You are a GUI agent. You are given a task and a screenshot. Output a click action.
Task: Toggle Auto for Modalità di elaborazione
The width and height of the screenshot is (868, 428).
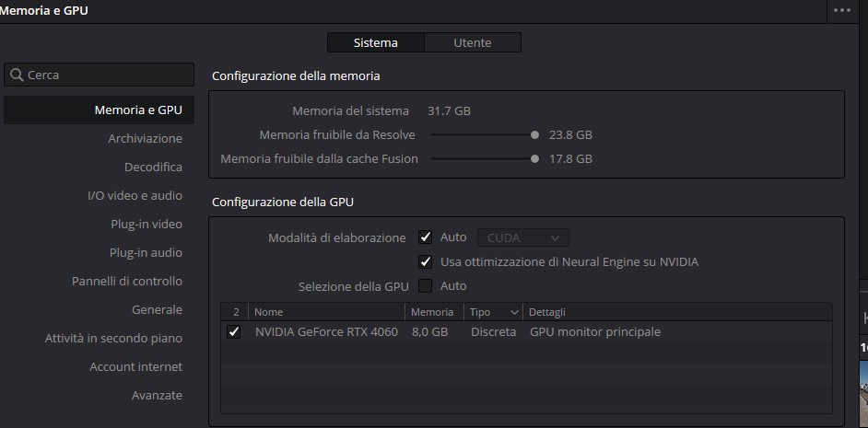point(425,237)
